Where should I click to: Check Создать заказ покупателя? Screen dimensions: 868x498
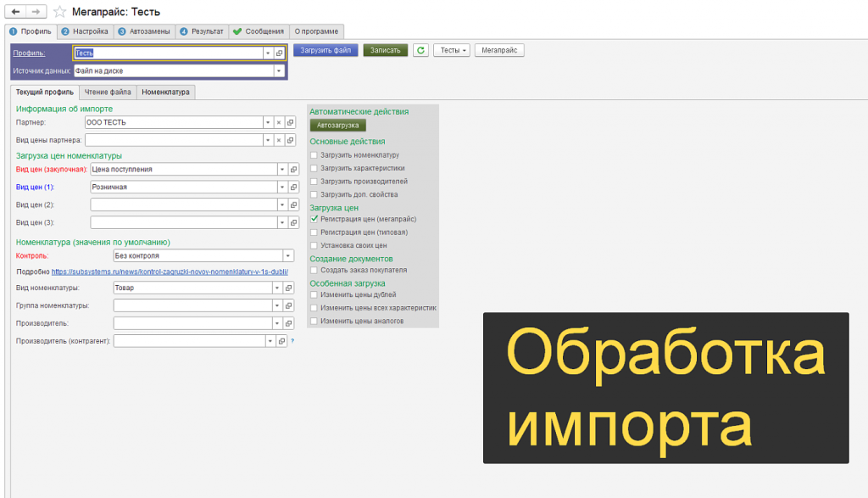[314, 270]
